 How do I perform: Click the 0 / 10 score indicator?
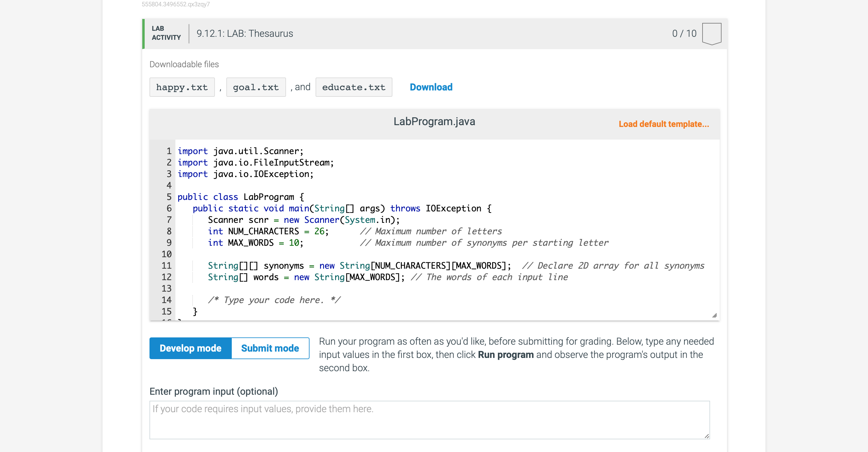[684, 33]
